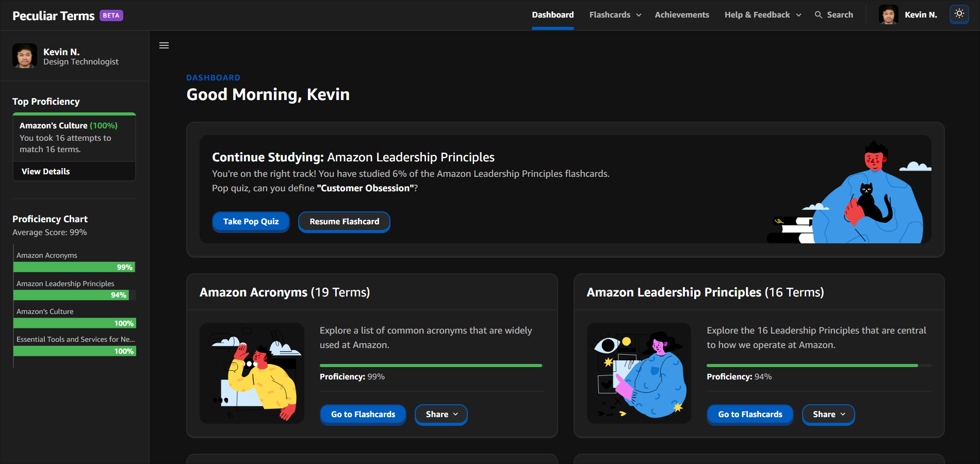Image resolution: width=980 pixels, height=464 pixels.
Task: Go to the Dashboard tab
Action: 553,15
